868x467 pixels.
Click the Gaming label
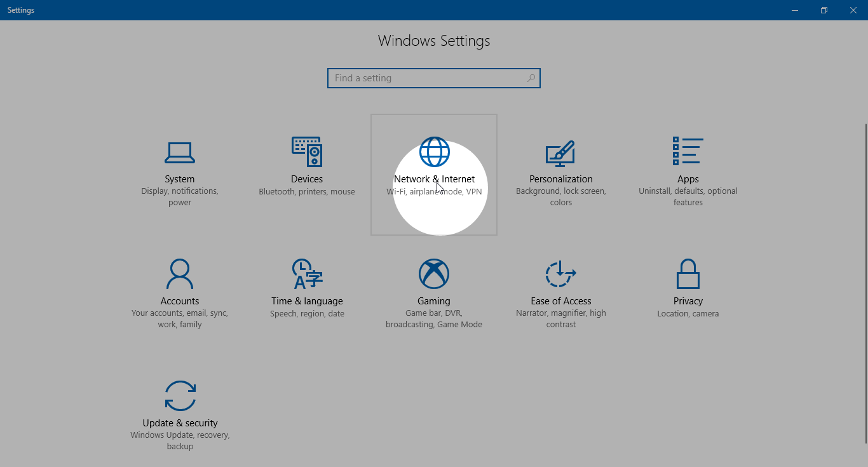coord(434,301)
